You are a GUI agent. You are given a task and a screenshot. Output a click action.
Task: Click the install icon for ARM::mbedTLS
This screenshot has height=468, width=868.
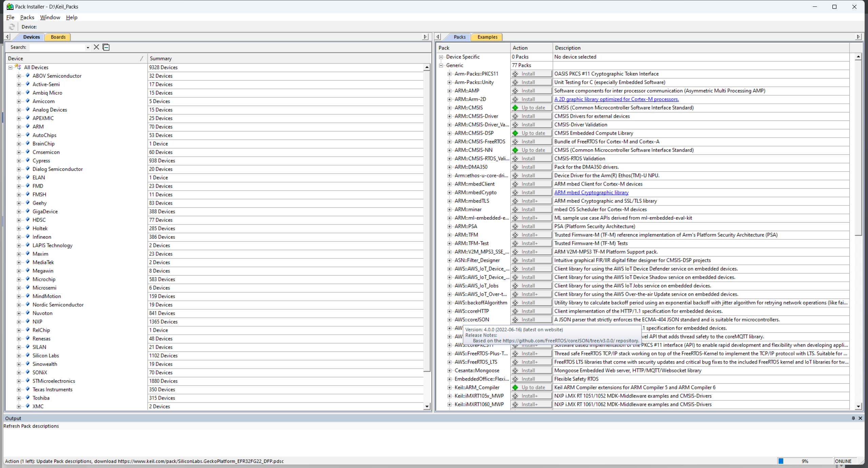[515, 201]
